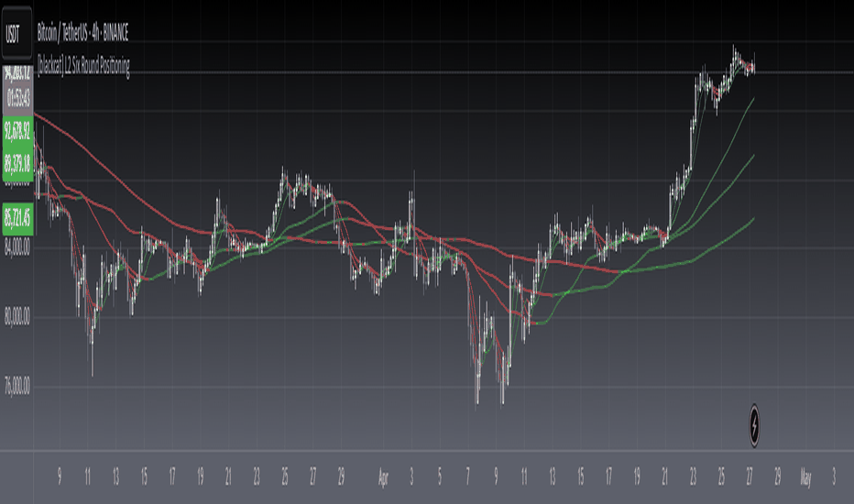
Task: Select the Apr marker on the time axis
Action: coord(383,477)
